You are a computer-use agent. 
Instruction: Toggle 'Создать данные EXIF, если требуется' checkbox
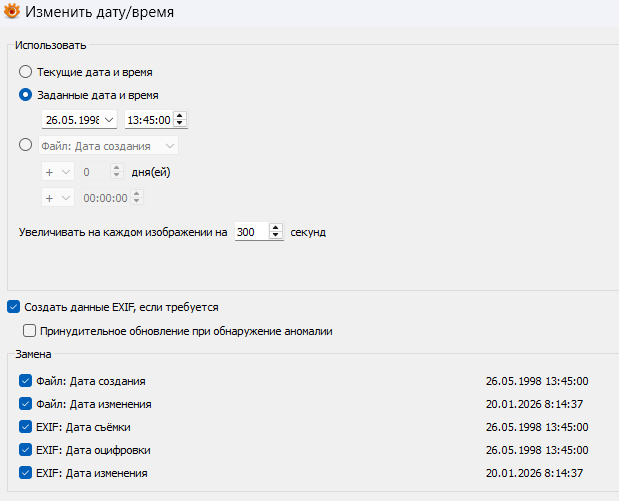coord(13,307)
